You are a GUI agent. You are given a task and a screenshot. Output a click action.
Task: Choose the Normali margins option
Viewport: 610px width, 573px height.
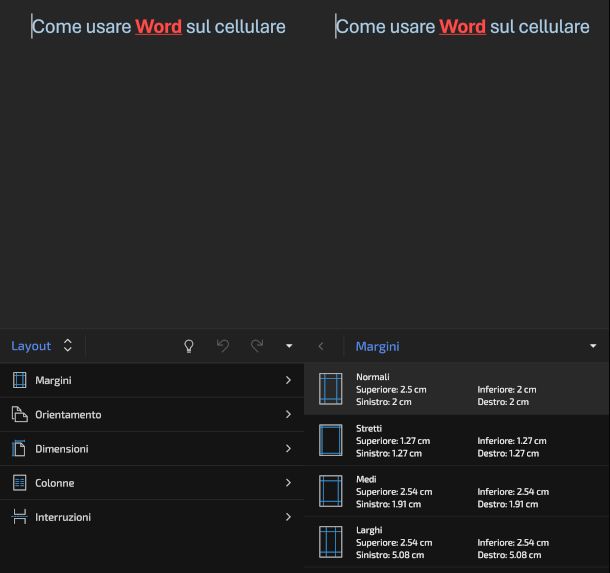tap(457, 389)
